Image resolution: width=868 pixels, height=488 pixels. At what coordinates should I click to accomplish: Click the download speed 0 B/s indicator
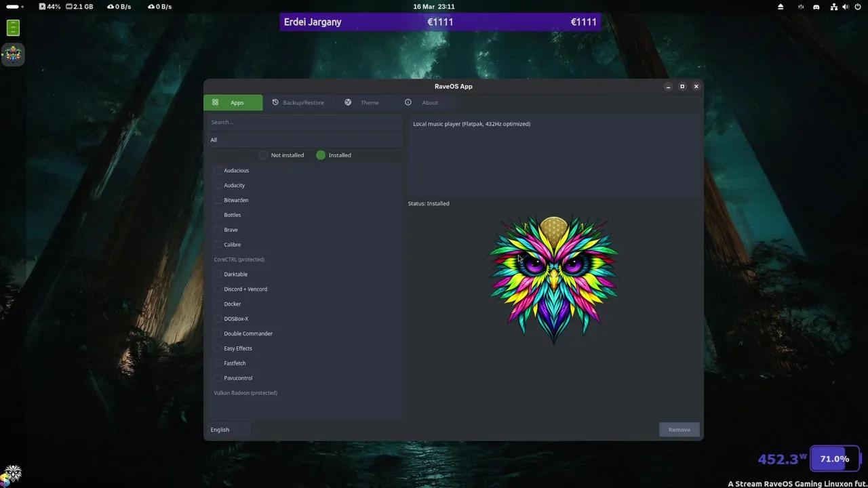(x=119, y=7)
